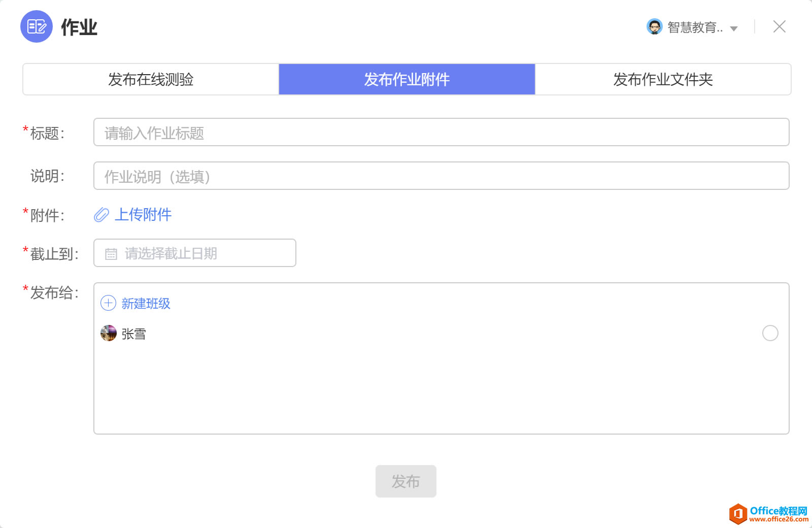Screen dimensions: 812x528
Task: Open the 发布作业文件夹 tab
Action: tap(663, 79)
